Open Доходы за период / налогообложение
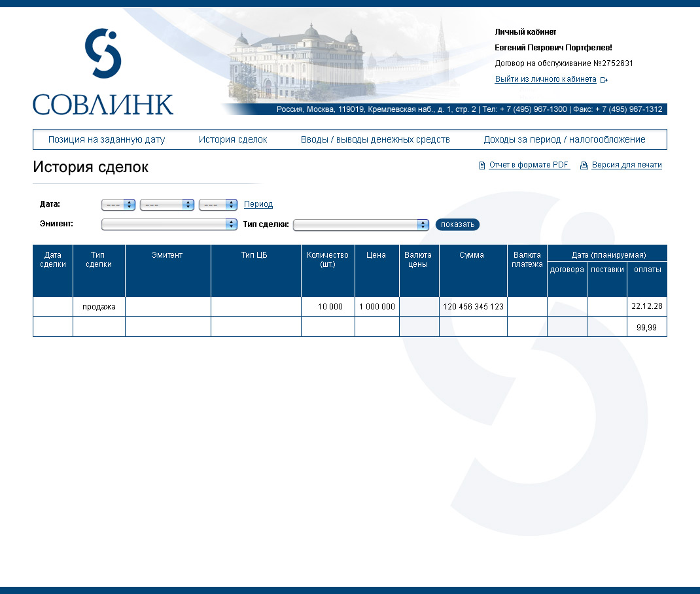The image size is (700, 594). [565, 139]
